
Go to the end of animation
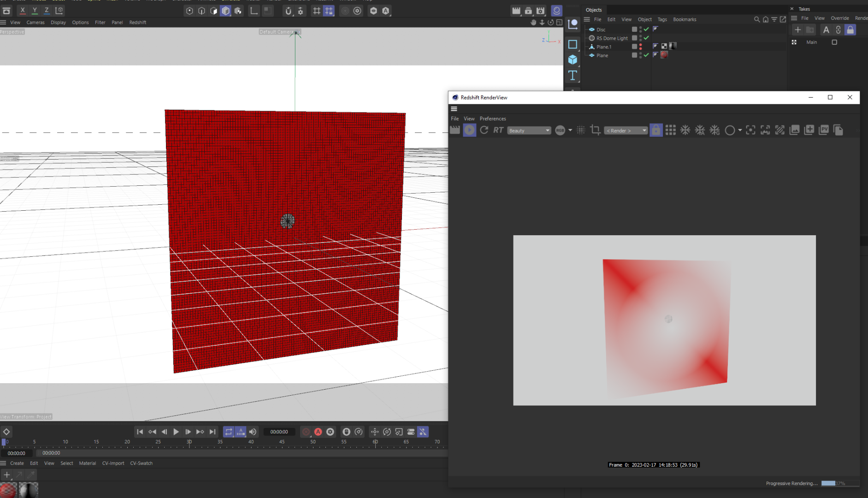[x=212, y=432]
